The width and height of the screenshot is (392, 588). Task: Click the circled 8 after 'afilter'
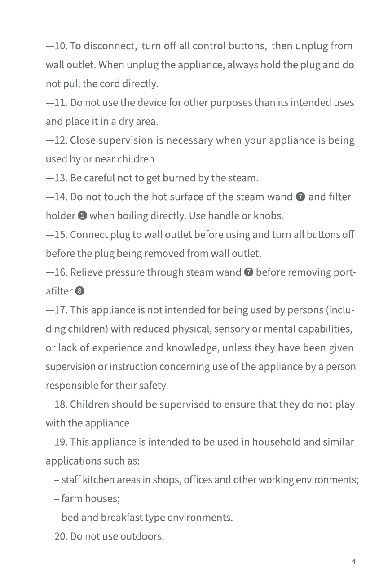[79, 291]
